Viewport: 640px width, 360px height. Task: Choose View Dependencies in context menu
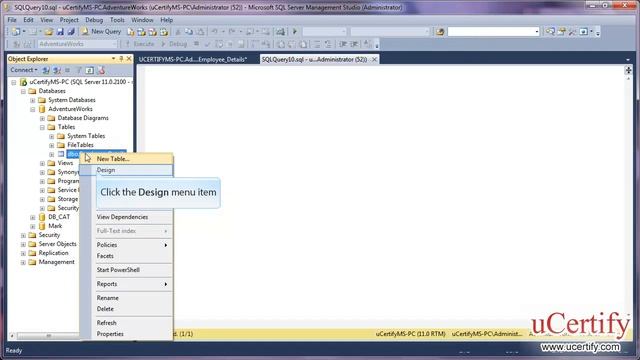(126, 217)
